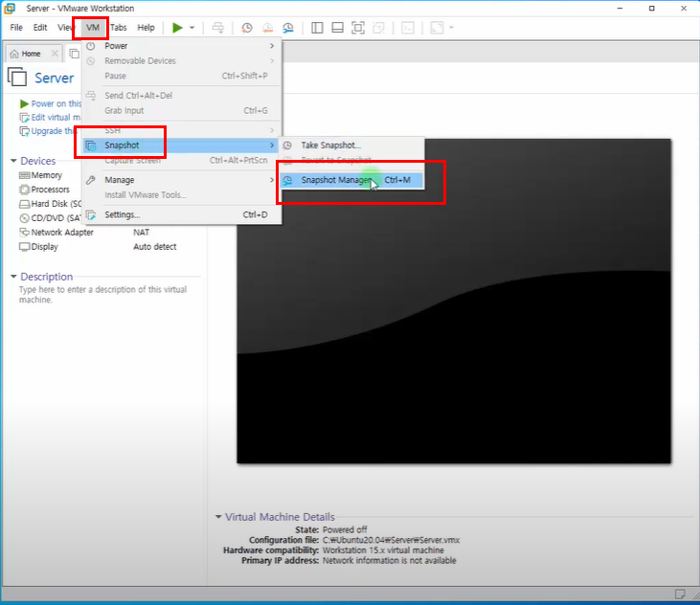Open the Tabs menu
Image resolution: width=700 pixels, height=605 pixels.
[119, 28]
